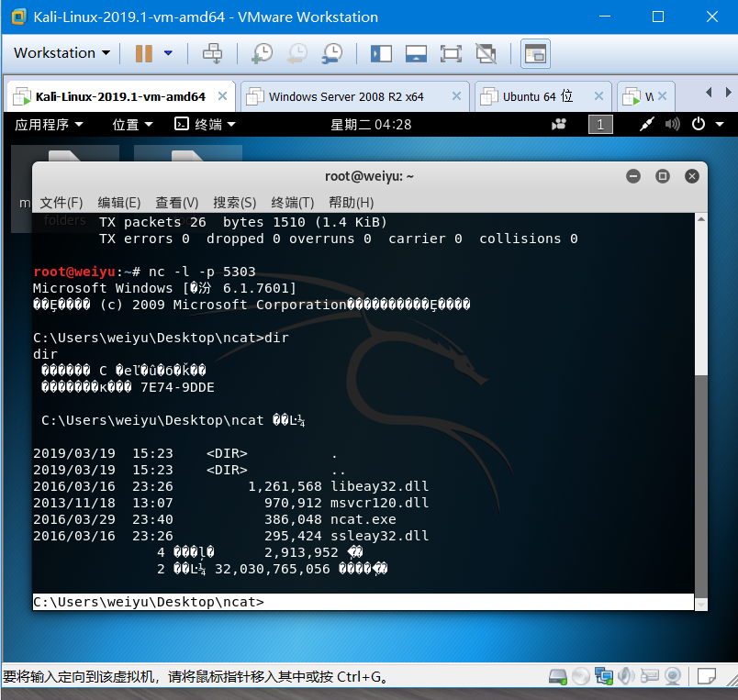Open the 终端(T) terminal menu
The image size is (738, 700).
[x=293, y=203]
